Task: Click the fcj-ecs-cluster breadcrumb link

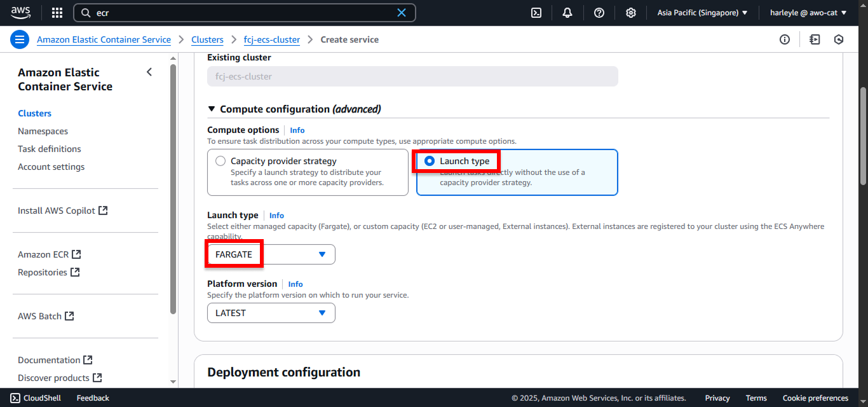Action: [x=272, y=39]
